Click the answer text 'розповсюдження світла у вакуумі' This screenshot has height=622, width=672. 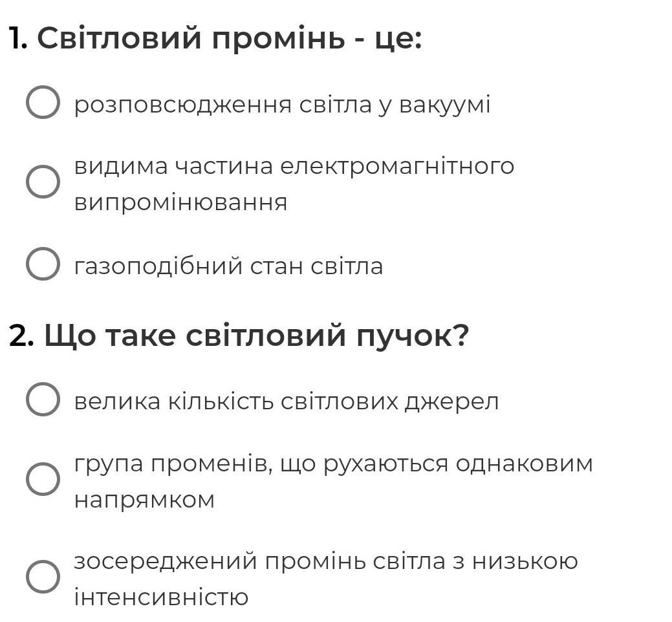pyautogui.click(x=282, y=104)
